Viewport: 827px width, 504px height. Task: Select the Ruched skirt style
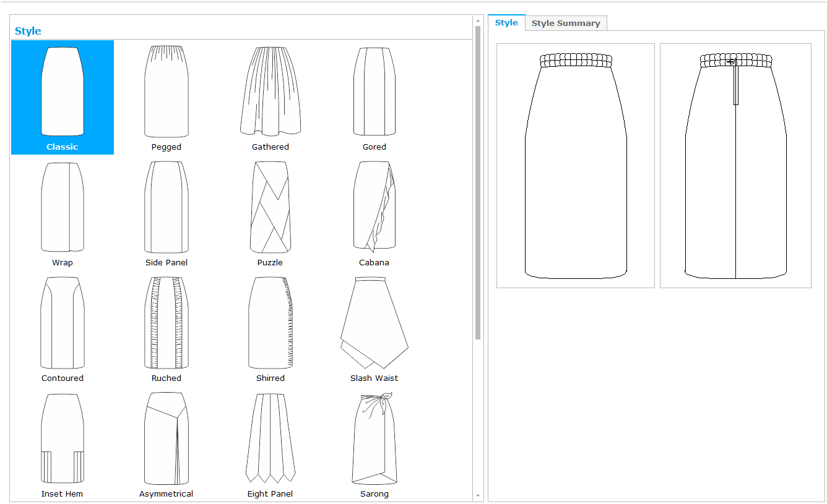tap(167, 328)
